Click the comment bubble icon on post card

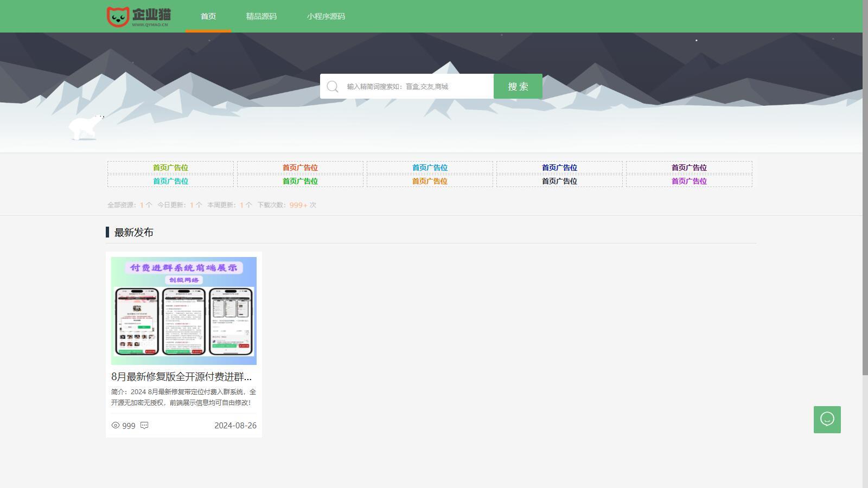(144, 426)
